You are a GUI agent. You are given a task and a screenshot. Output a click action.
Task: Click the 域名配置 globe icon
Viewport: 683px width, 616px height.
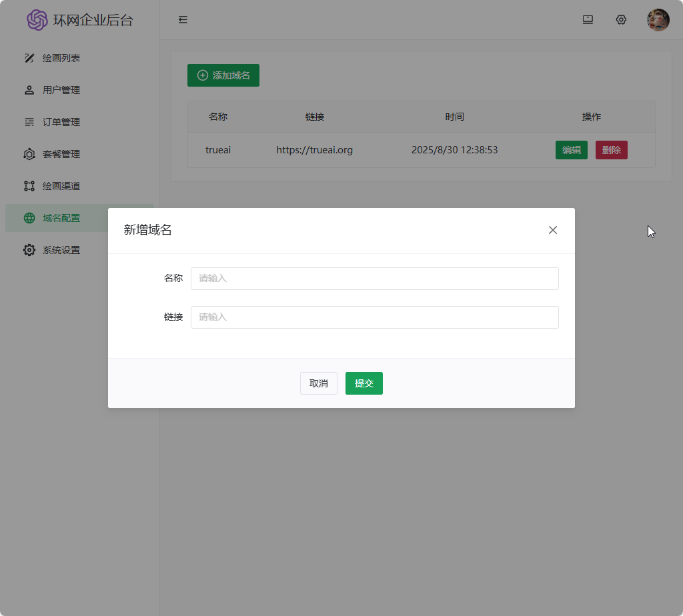pos(29,218)
